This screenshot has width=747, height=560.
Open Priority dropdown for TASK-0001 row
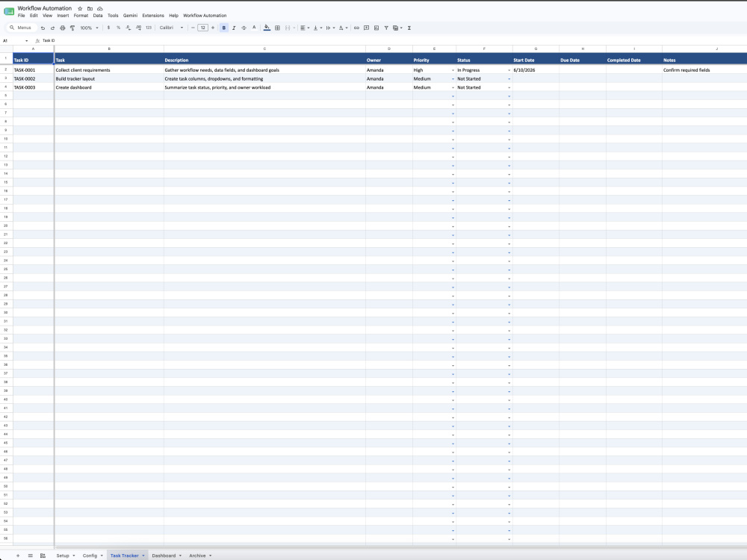click(453, 70)
